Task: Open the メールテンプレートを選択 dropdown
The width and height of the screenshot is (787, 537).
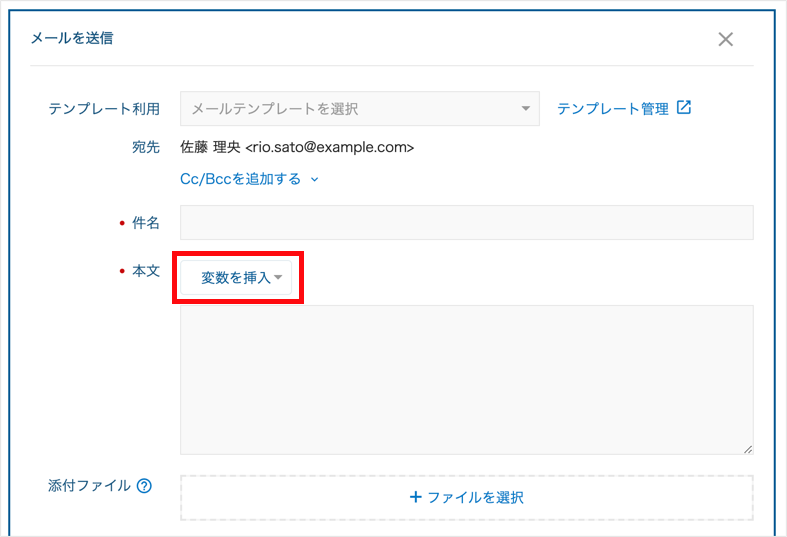Action: [360, 108]
